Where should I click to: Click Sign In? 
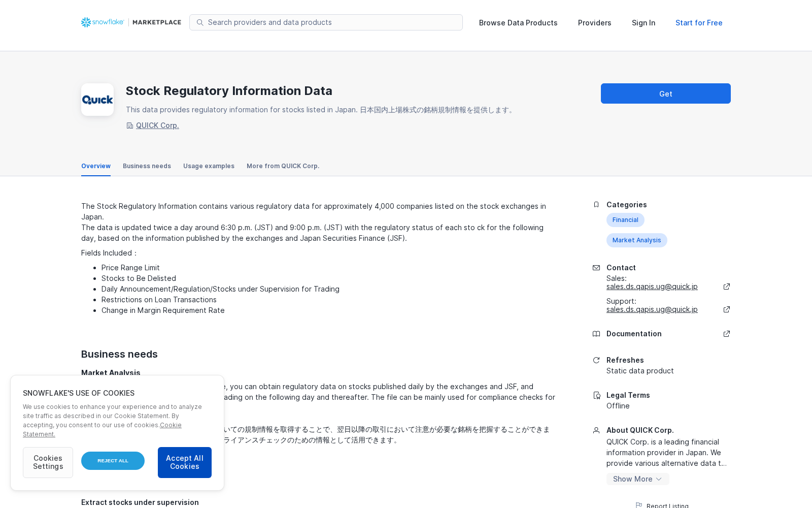tap(643, 23)
